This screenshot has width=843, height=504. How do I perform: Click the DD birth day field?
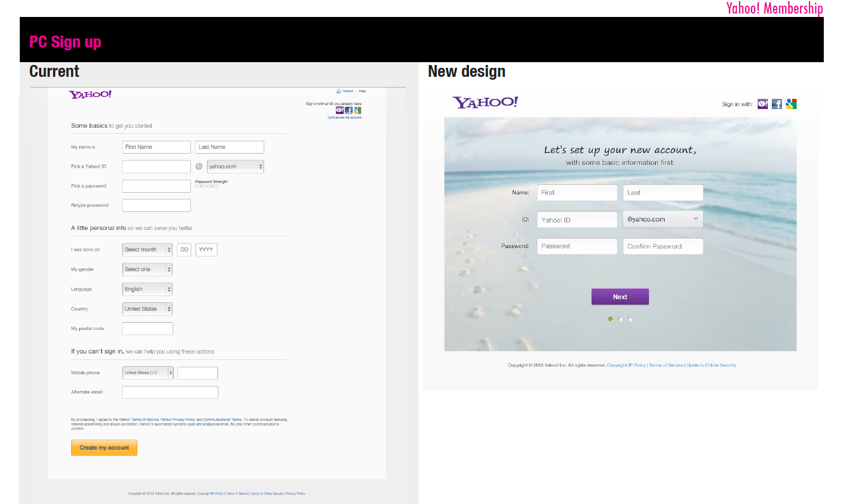[184, 250]
